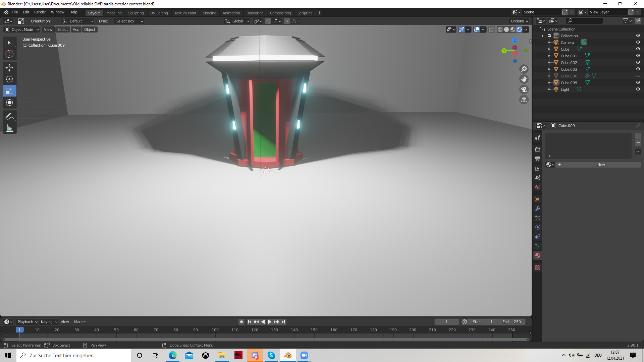Expand the Cube.009 outliner entry
Screen dimensions: 644x362
[x=549, y=82]
